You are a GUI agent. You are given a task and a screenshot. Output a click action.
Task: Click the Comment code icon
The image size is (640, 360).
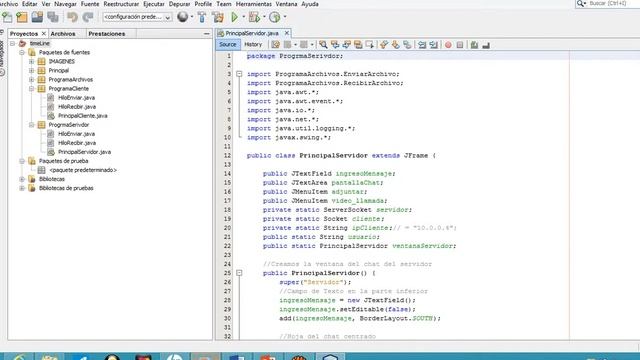[x=474, y=44]
